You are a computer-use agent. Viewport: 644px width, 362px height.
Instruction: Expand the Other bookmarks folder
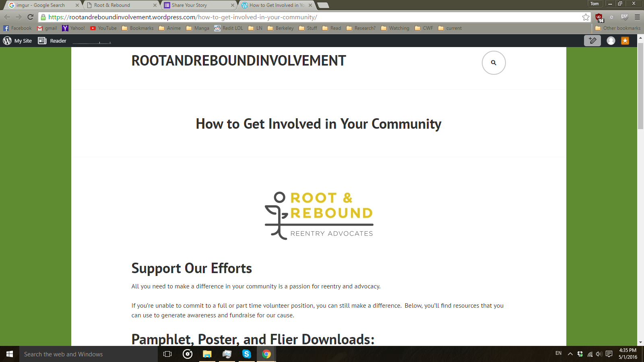pos(618,28)
